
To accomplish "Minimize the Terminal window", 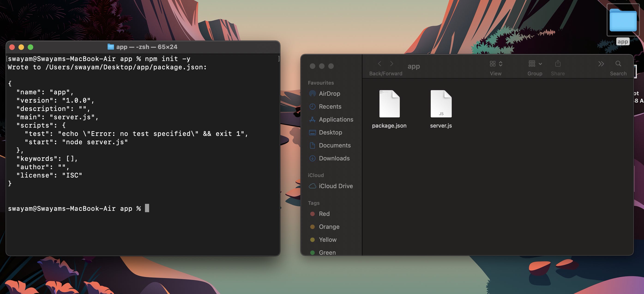I will coord(21,47).
